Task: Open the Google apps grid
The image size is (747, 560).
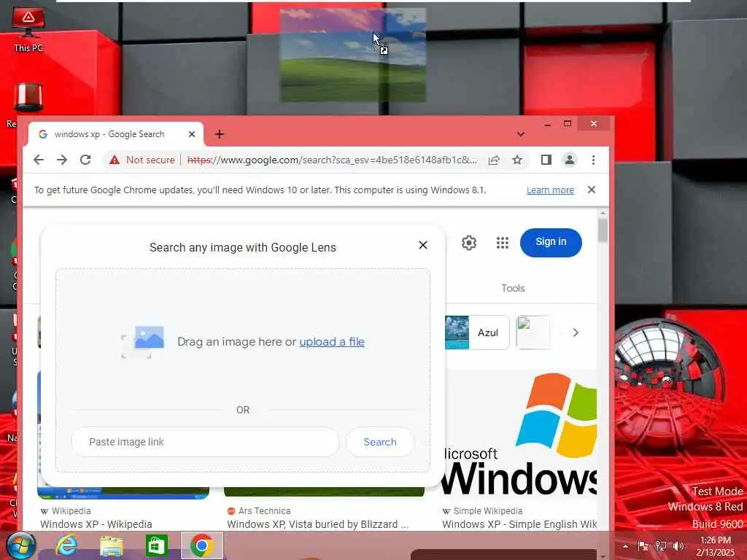Action: 503,243
